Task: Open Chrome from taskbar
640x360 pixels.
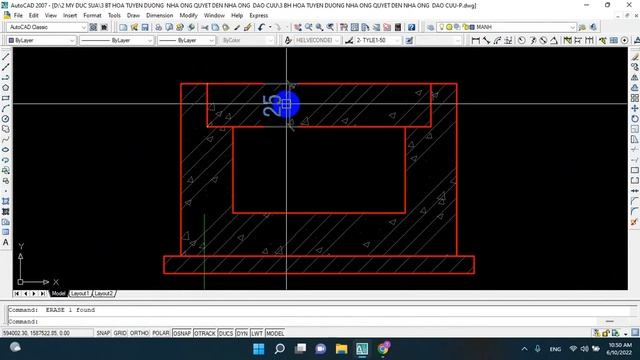Action: 383,349
